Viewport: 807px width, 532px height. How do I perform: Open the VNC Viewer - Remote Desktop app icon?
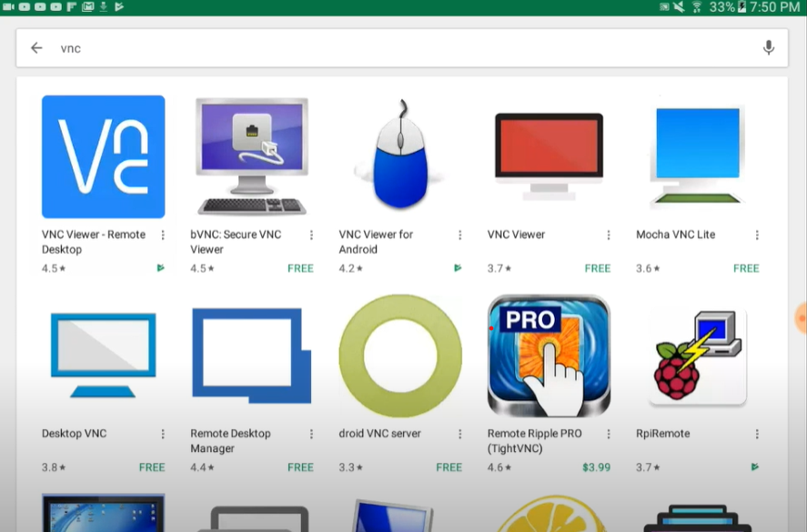pyautogui.click(x=104, y=156)
